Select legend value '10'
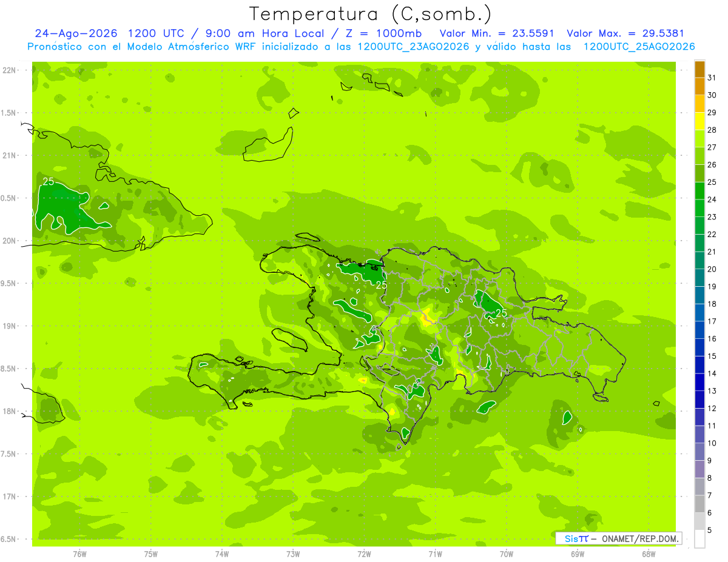 pos(712,443)
